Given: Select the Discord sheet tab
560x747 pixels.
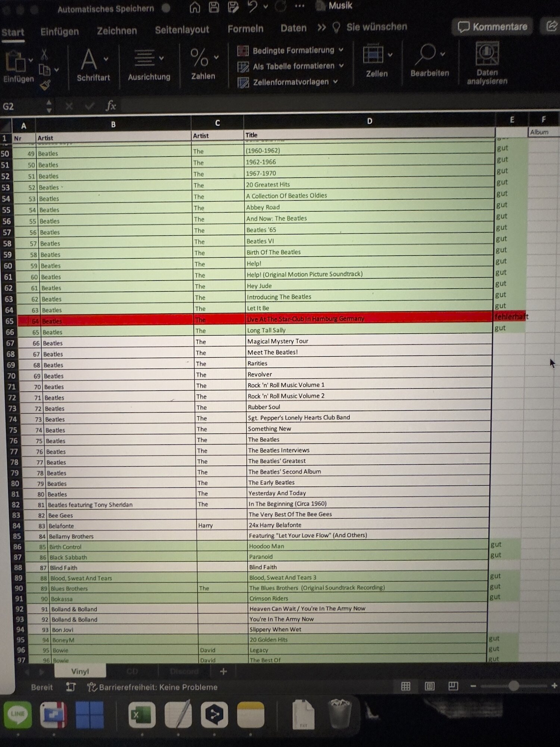Looking at the screenshot, I should (x=184, y=672).
